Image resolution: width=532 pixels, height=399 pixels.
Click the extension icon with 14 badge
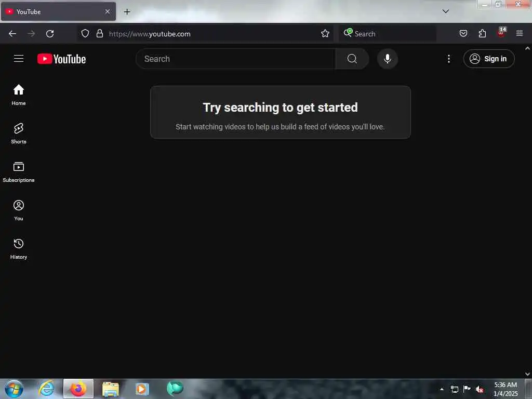coord(501,33)
